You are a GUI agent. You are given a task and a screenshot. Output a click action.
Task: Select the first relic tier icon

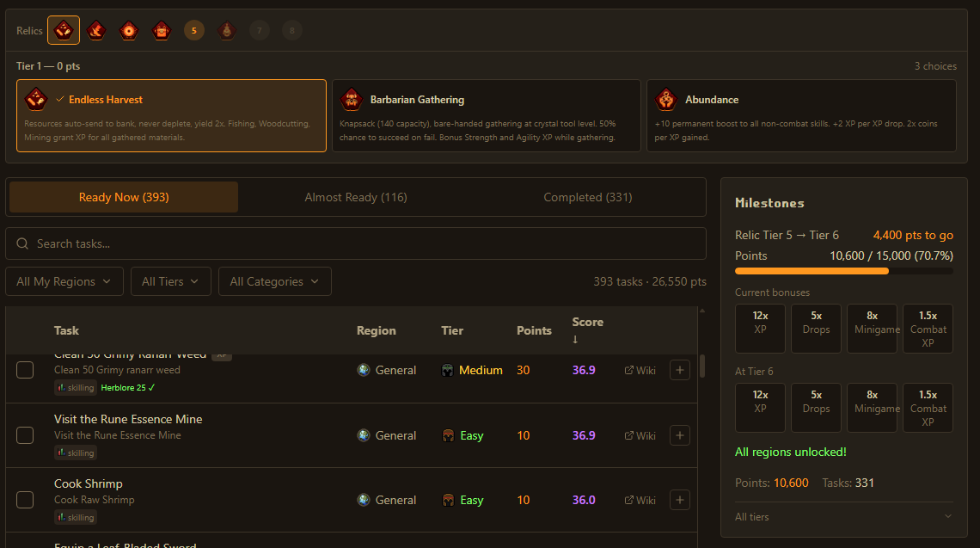63,29
